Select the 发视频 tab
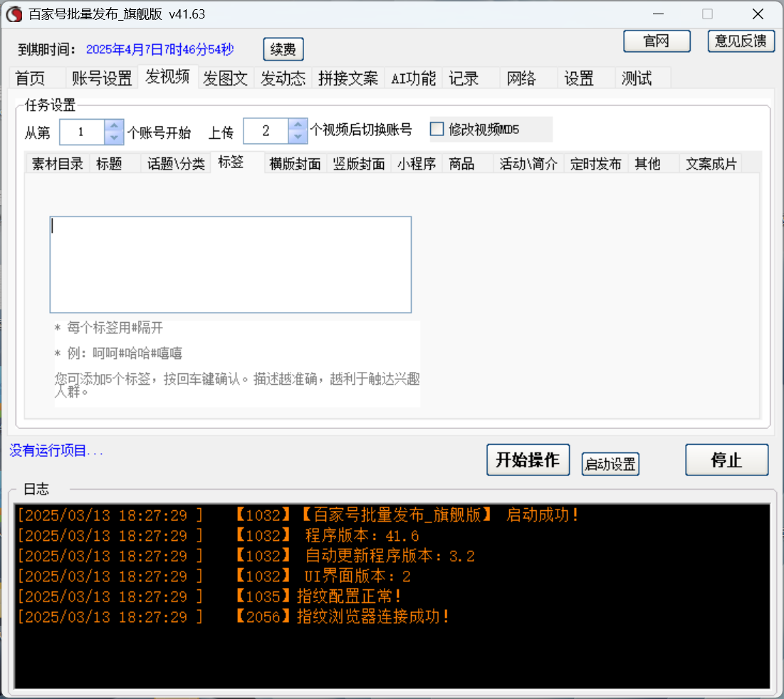Image resolution: width=784 pixels, height=699 pixels. click(167, 77)
